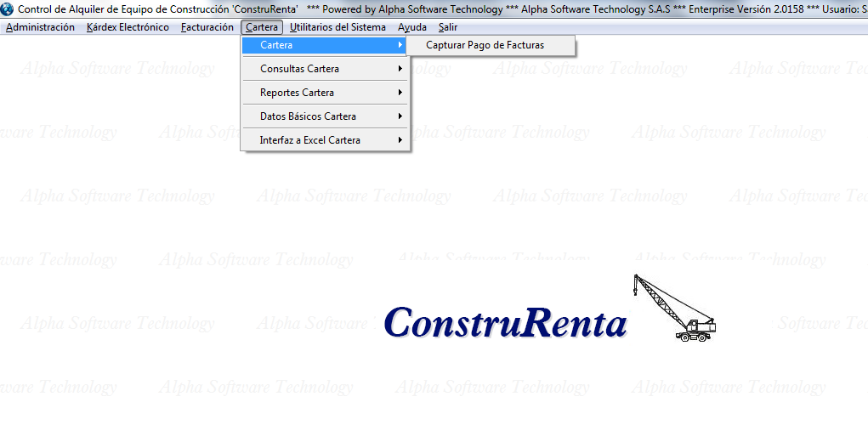Open the Utilitarios del Sistema menu
The image size is (868, 425).
tap(338, 27)
